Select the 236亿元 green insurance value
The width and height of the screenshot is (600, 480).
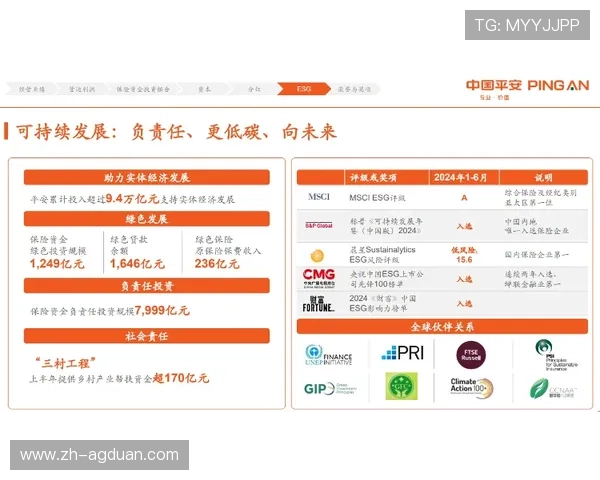click(x=217, y=263)
